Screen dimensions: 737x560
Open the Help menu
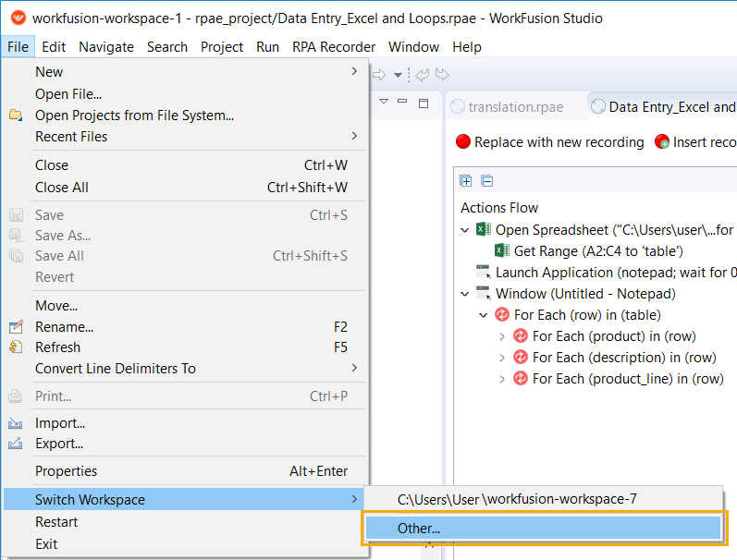point(467,47)
